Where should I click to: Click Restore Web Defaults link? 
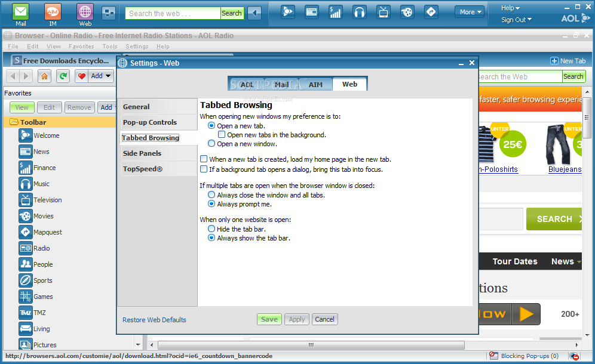pos(154,320)
